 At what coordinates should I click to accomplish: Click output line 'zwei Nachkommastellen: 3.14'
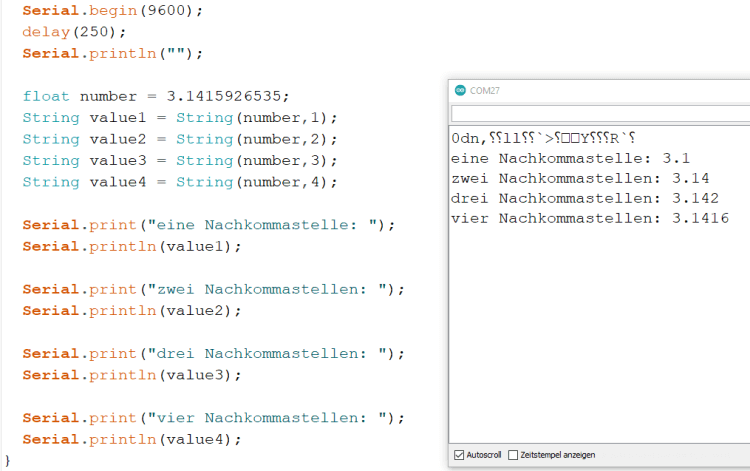[580, 178]
